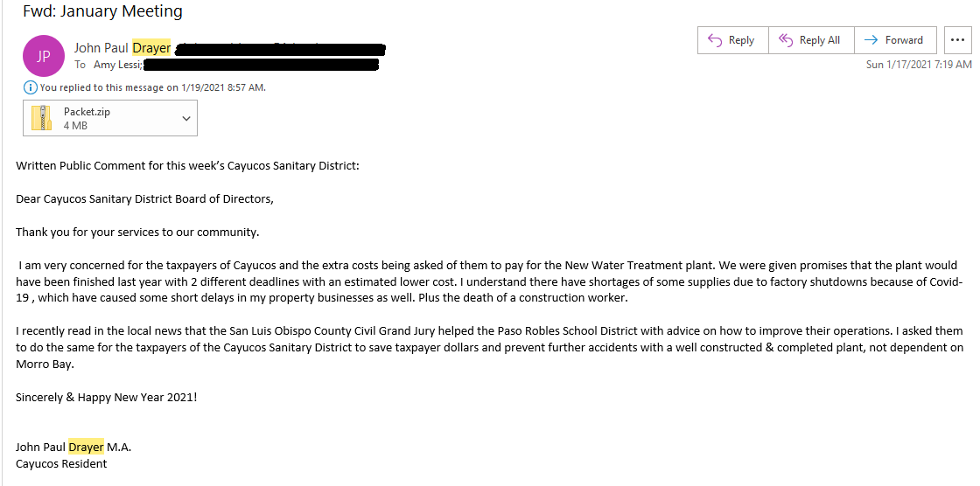Click the Packet.zip file name
The image size is (980, 486).
(87, 112)
